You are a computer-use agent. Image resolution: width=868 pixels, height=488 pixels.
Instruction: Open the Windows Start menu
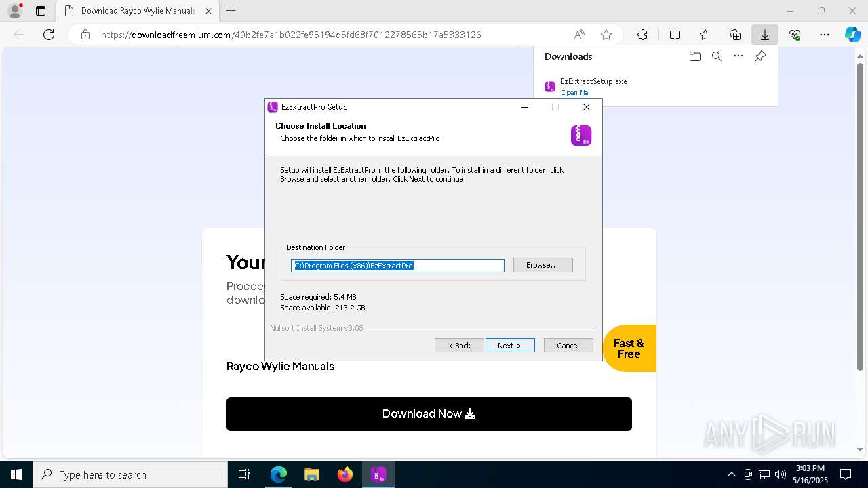tap(16, 474)
